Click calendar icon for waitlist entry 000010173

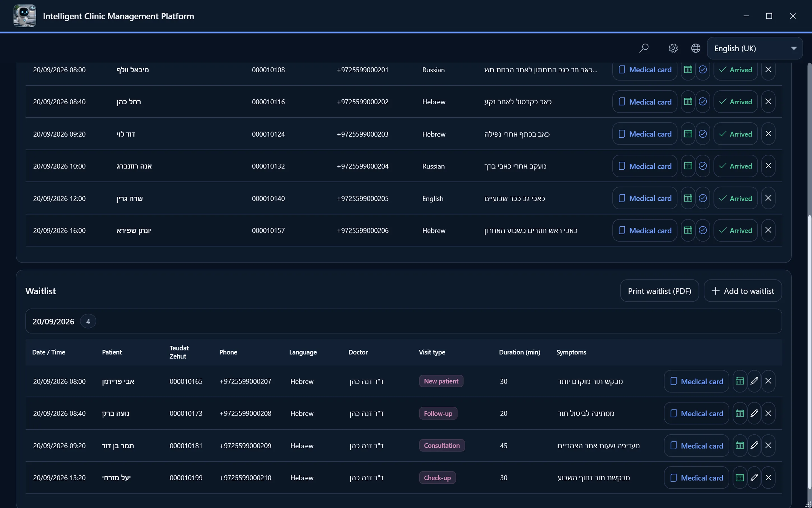[740, 413]
